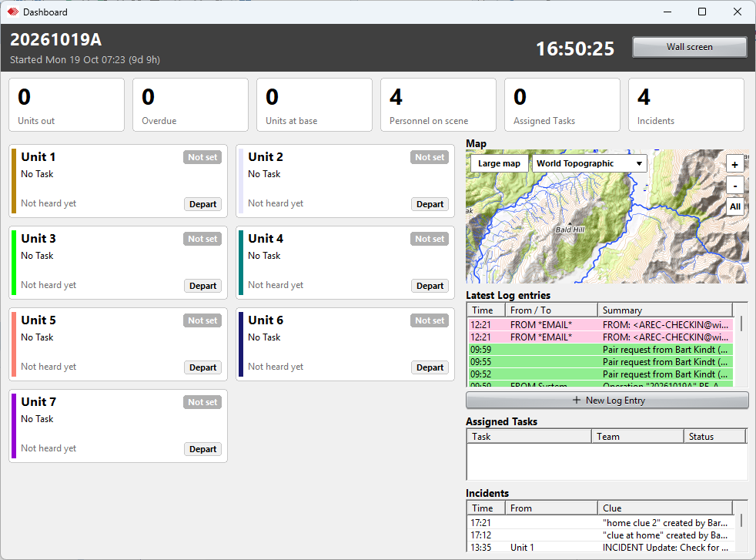The image size is (756, 560).
Task: Open the Wall screen view
Action: point(690,47)
